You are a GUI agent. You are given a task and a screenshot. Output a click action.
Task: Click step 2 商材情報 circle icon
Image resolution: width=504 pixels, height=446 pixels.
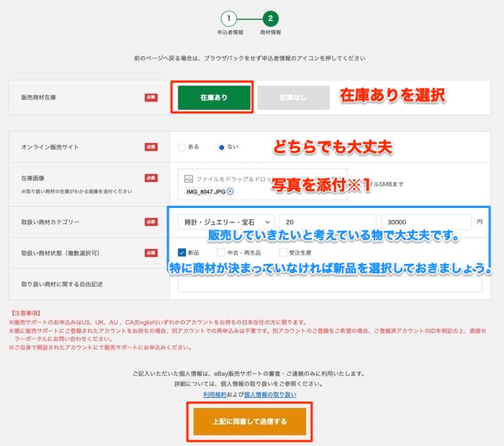click(271, 18)
